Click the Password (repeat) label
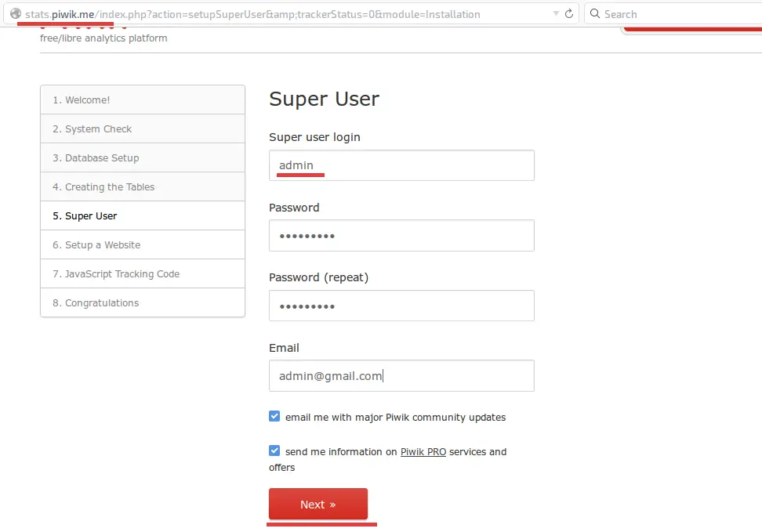This screenshot has width=762, height=532. point(319,277)
